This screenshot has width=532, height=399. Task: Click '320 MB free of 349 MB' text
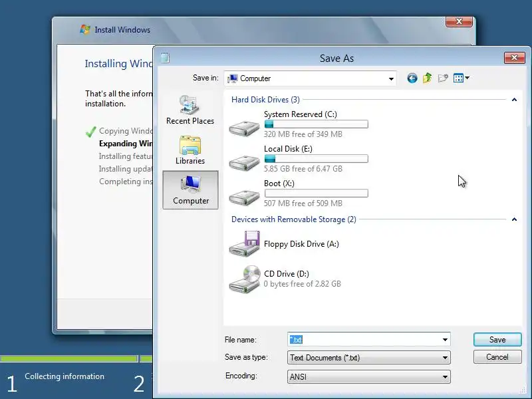point(303,134)
